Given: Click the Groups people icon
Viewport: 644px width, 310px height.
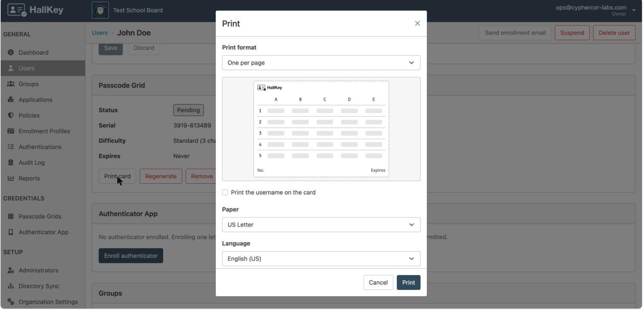Looking at the screenshot, I should pos(11,84).
